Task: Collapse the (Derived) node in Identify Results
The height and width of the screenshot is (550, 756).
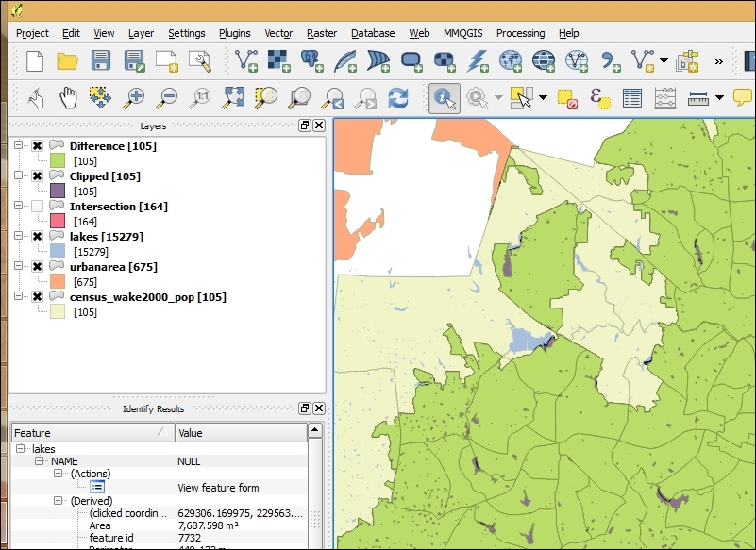Action: pos(59,501)
